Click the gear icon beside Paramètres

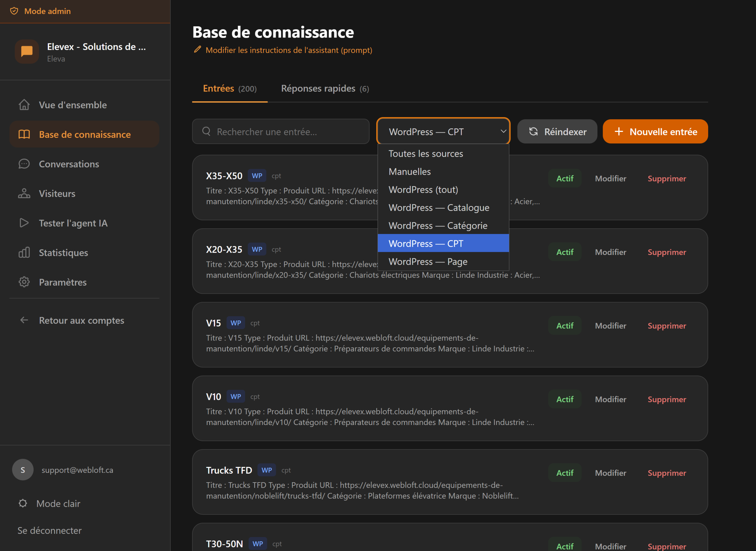(x=24, y=282)
